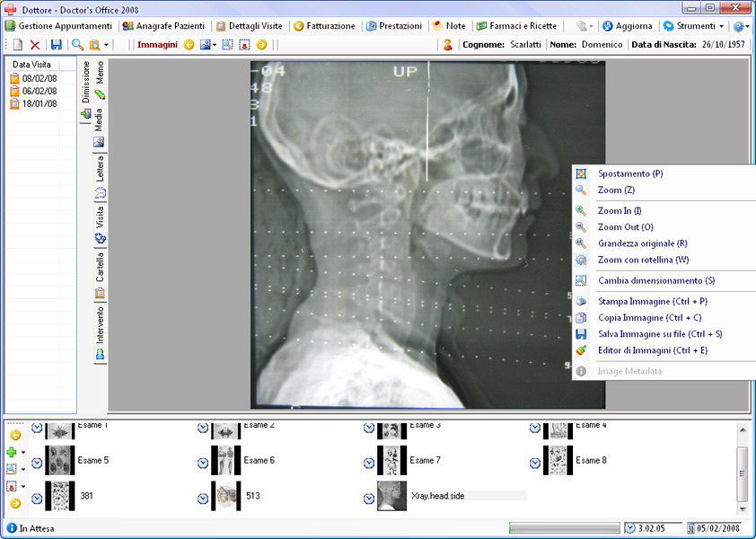Click the magnifier search icon in toolbar
756x539 pixels.
click(77, 45)
